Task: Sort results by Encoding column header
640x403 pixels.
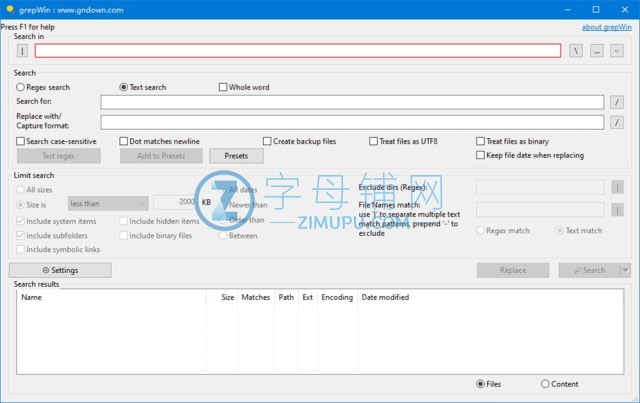Action: pyautogui.click(x=337, y=297)
